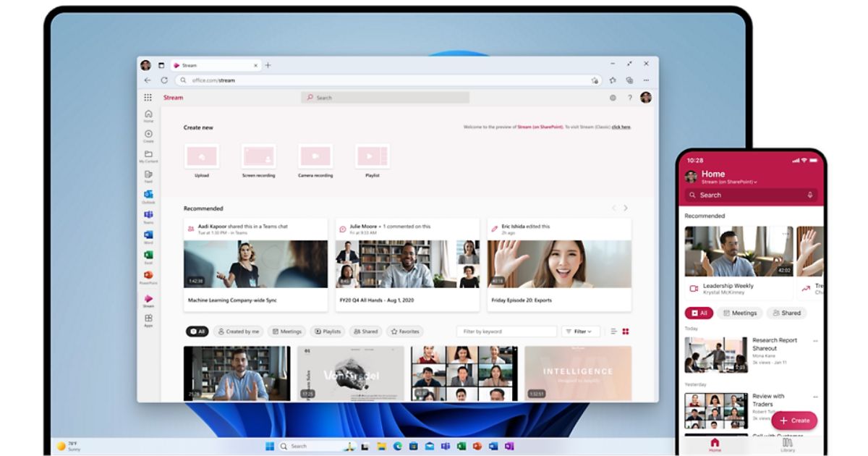Follow the 'click here' Stream Classic link
The height and width of the screenshot is (456, 868).
pyautogui.click(x=621, y=127)
